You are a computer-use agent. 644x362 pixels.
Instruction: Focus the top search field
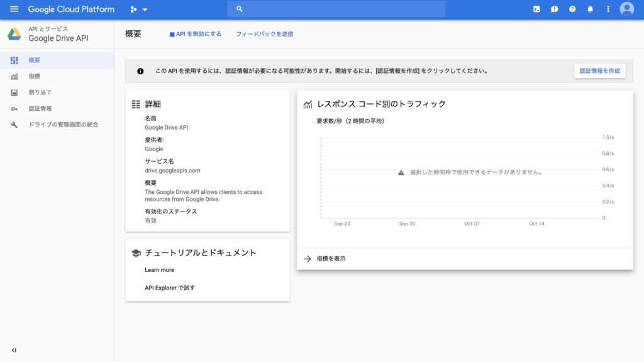click(336, 9)
